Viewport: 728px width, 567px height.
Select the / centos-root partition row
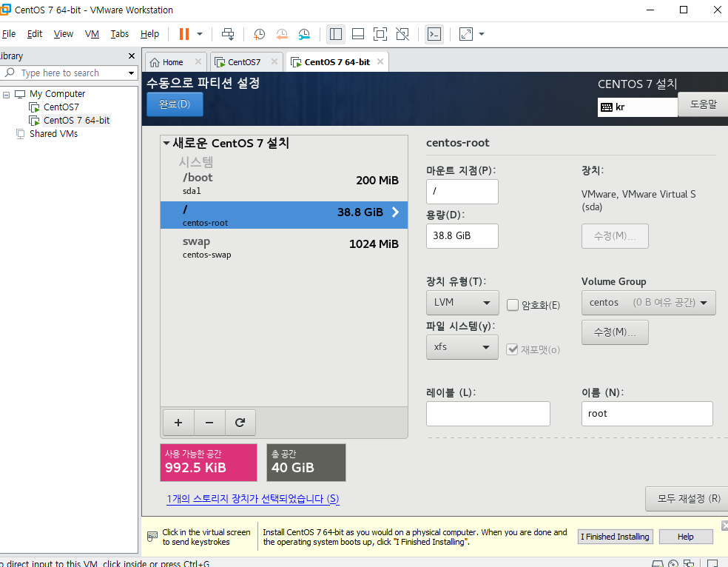pyautogui.click(x=283, y=215)
